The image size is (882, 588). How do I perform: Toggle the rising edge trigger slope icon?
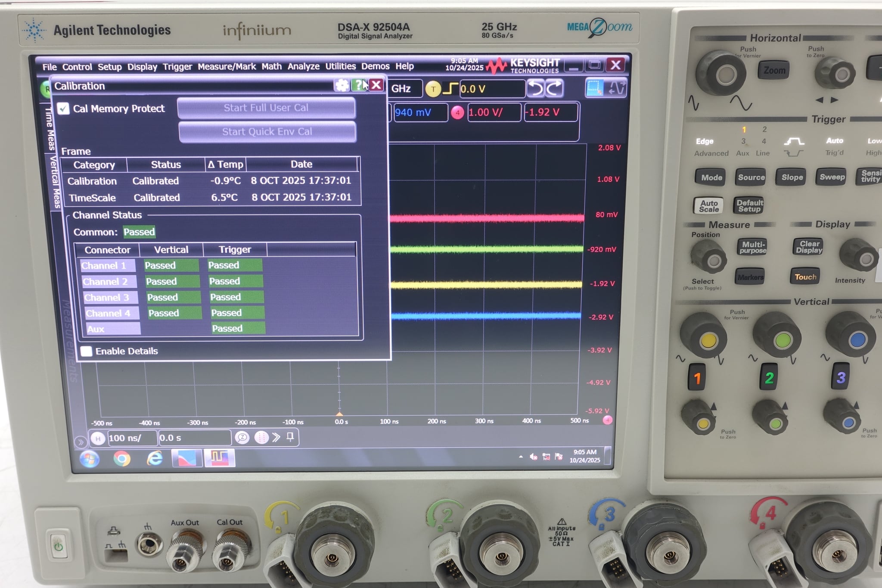click(450, 89)
